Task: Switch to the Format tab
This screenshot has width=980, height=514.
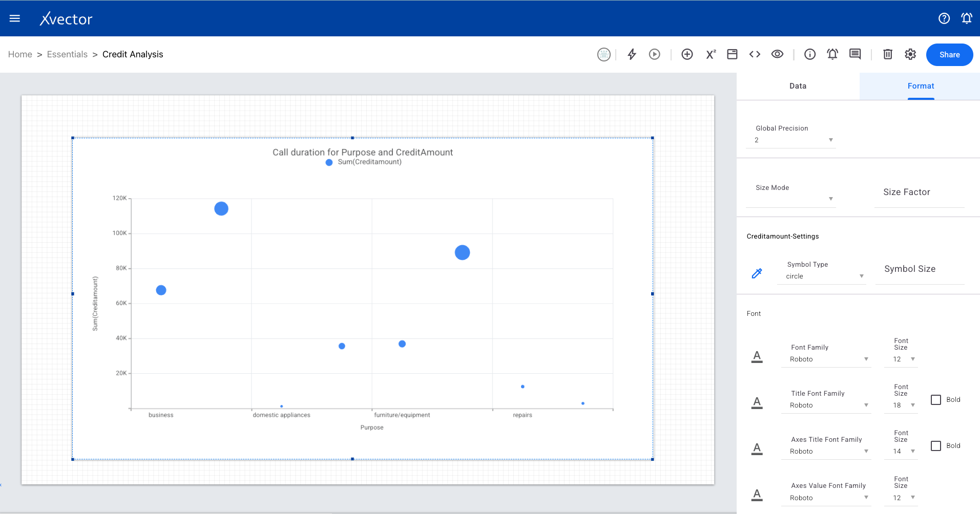Action: (x=920, y=86)
